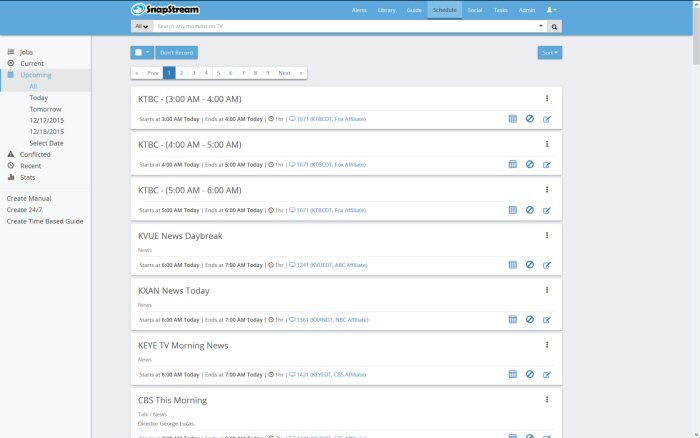Screen dimensions: 700x438
Task: Edit the KTBC 5:00 AM - 6:00 AM recording
Action: pyautogui.click(x=546, y=210)
